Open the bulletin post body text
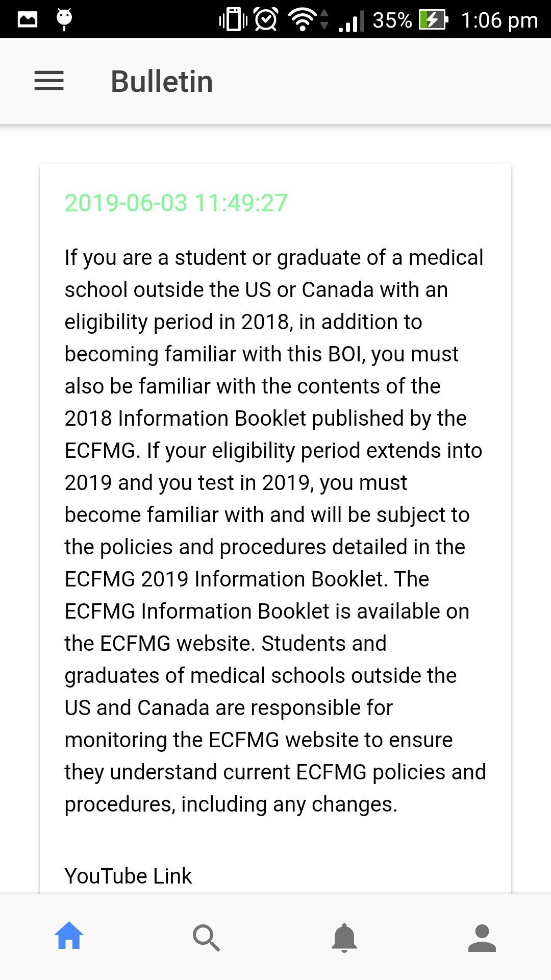Screen dimensions: 551x980 275,531
